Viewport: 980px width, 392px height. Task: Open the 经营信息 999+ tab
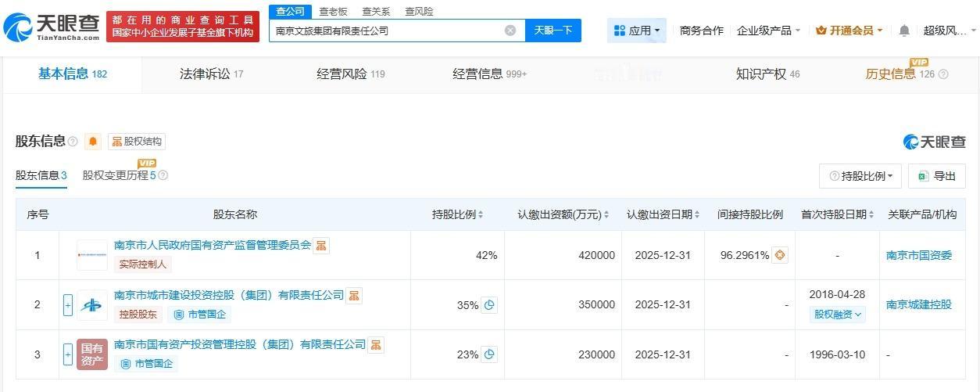tap(490, 74)
